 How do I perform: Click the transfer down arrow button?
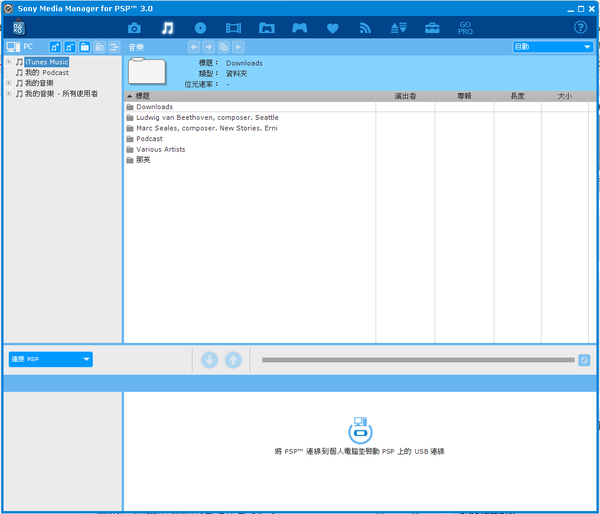tap(209, 360)
